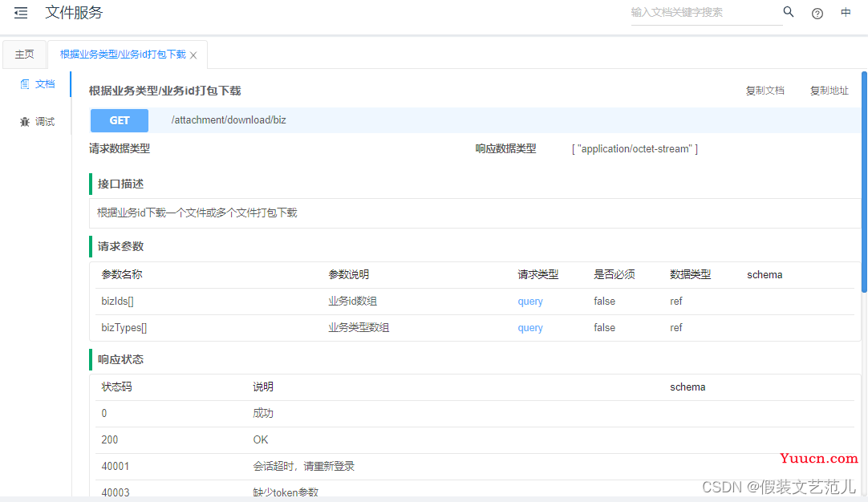The image size is (868, 502).
Task: Click the 业务id数组 description cell
Action: (x=353, y=301)
